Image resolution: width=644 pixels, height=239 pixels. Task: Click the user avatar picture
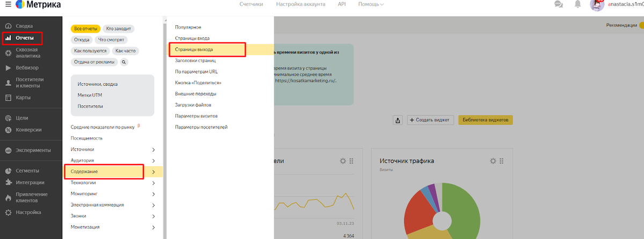coord(597,5)
